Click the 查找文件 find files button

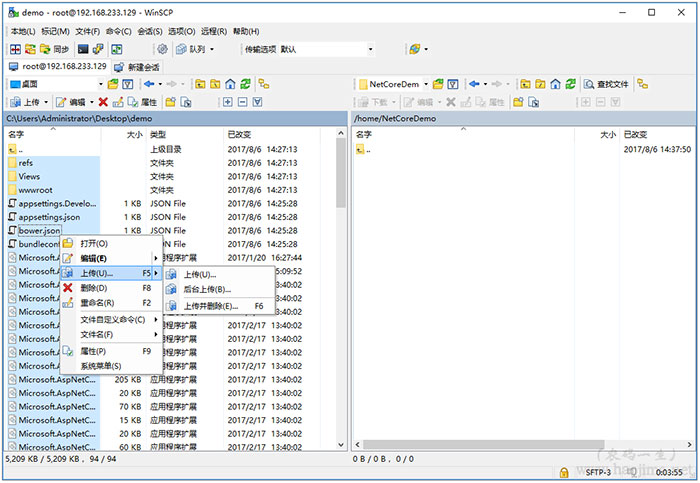pos(606,84)
